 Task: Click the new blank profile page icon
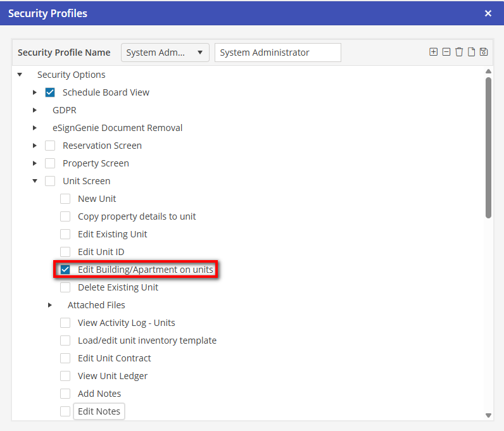(471, 52)
